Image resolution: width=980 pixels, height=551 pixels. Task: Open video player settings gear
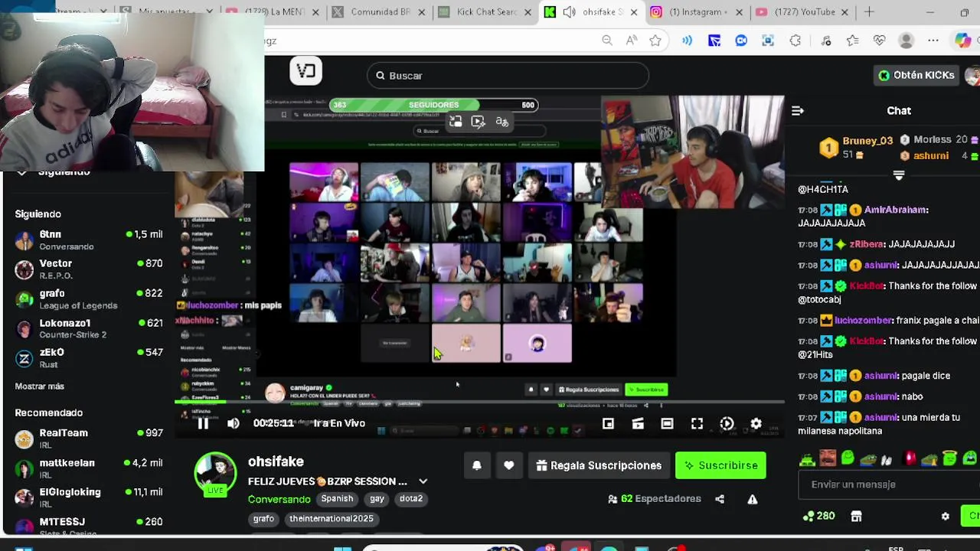[756, 423]
